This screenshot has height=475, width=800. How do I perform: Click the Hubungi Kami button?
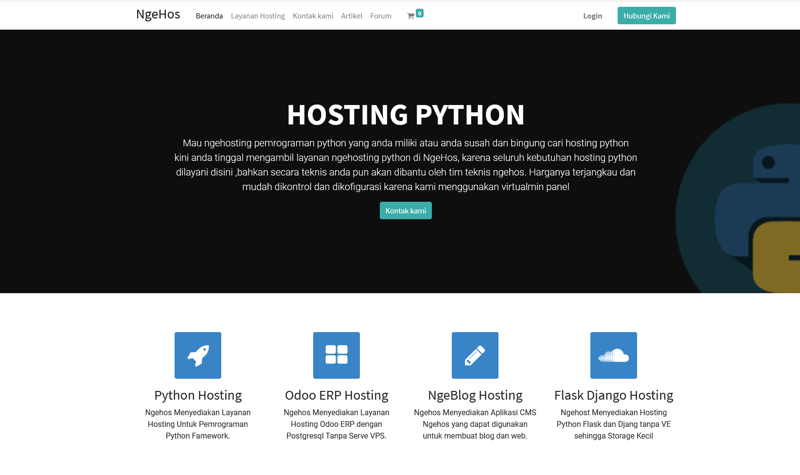point(646,16)
